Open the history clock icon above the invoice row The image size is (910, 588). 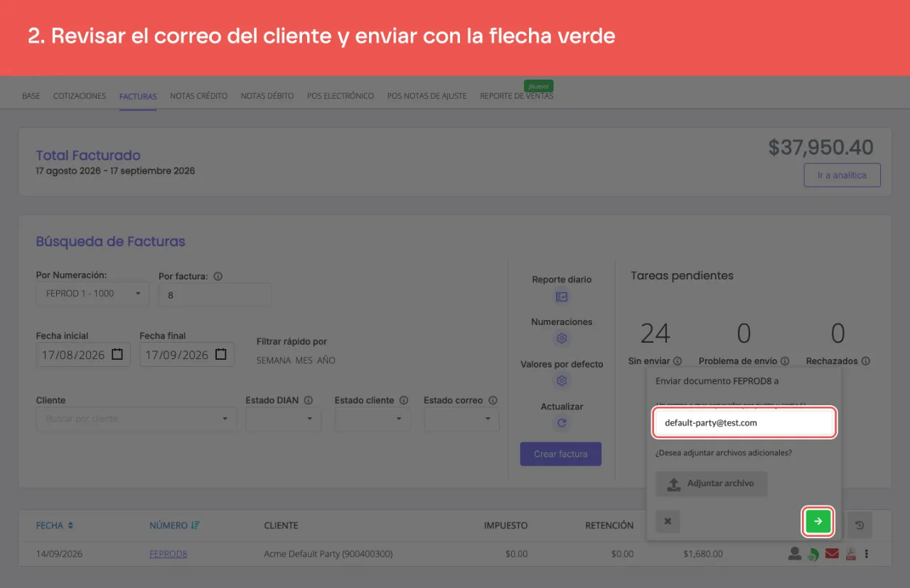click(x=860, y=525)
